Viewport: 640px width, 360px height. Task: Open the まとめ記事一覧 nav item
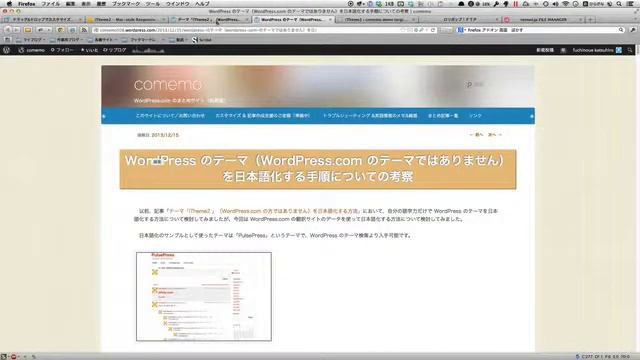tap(443, 116)
